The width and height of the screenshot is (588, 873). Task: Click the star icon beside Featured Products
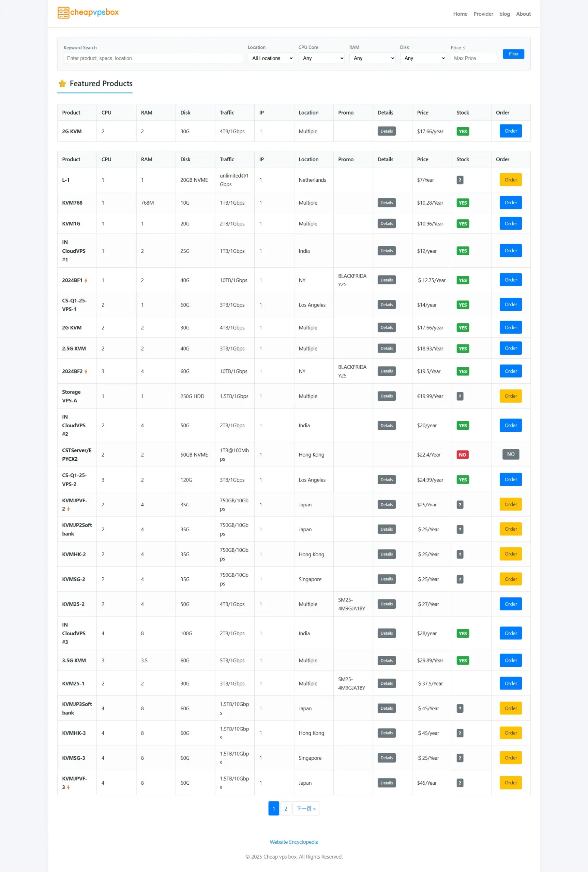tap(62, 84)
